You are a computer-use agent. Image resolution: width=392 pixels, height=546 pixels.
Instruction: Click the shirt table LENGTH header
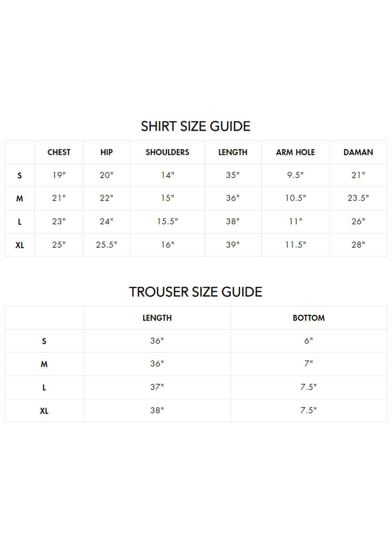pos(233,152)
